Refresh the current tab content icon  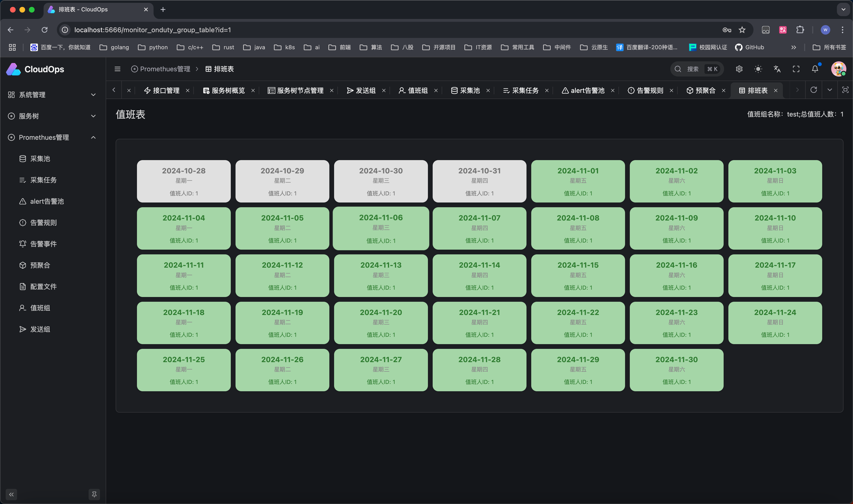(x=814, y=90)
